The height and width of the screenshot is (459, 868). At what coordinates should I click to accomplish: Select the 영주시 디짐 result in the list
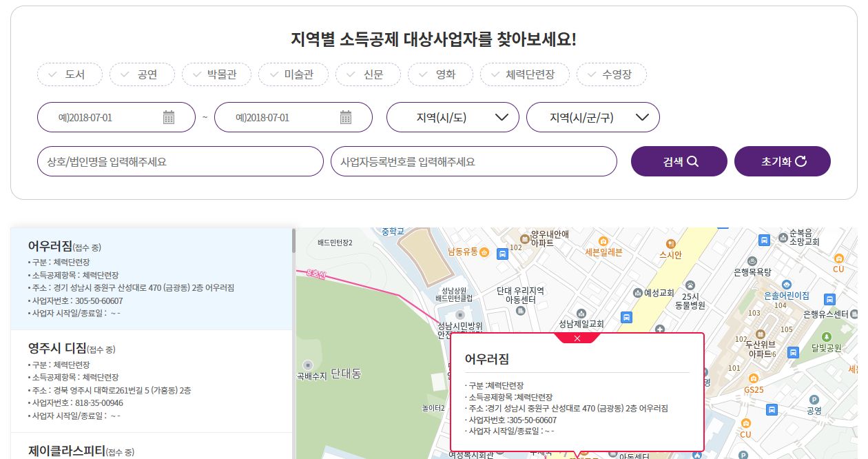[152, 381]
